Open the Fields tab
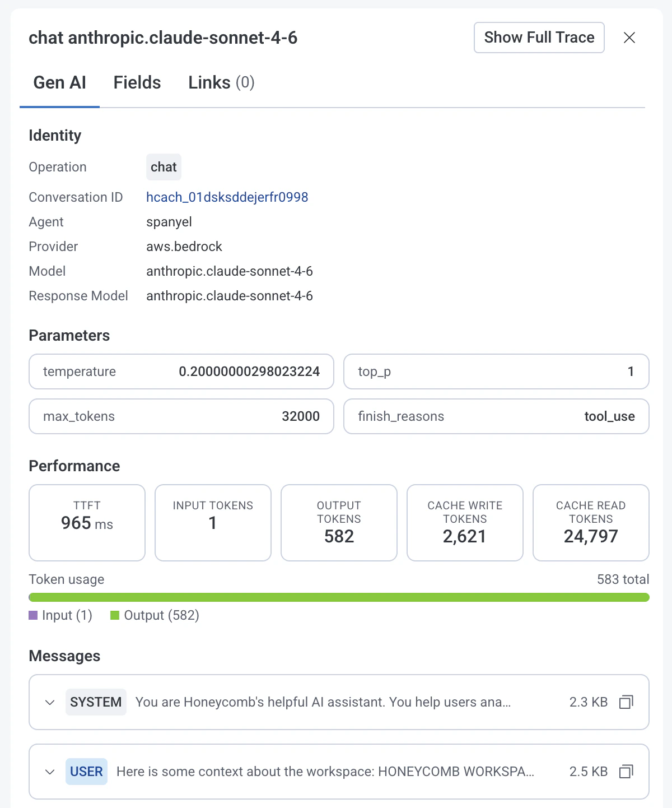 [x=137, y=83]
